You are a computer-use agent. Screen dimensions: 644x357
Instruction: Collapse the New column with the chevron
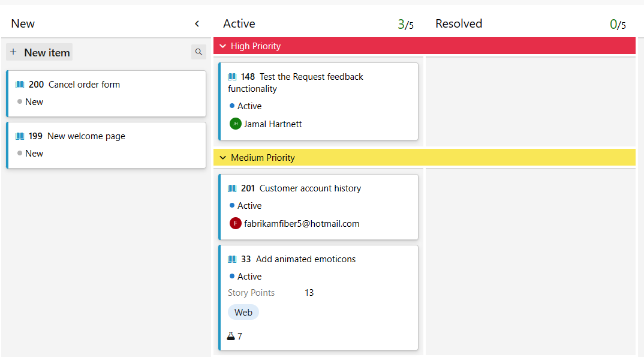pyautogui.click(x=197, y=24)
